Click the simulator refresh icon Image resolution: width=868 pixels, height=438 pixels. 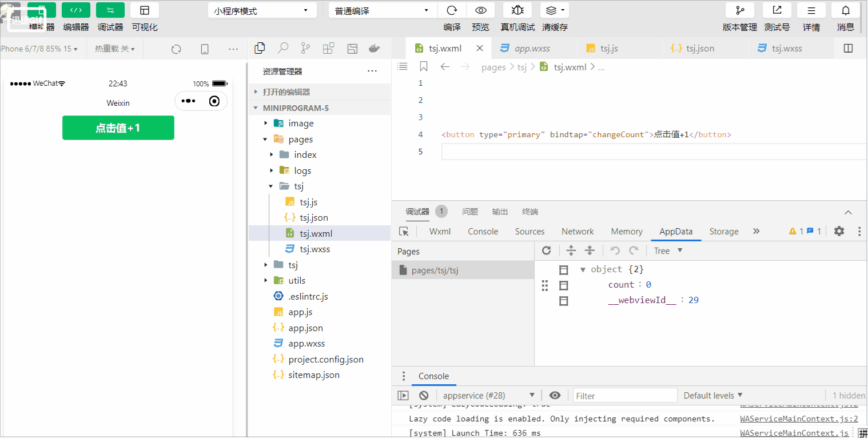click(176, 49)
